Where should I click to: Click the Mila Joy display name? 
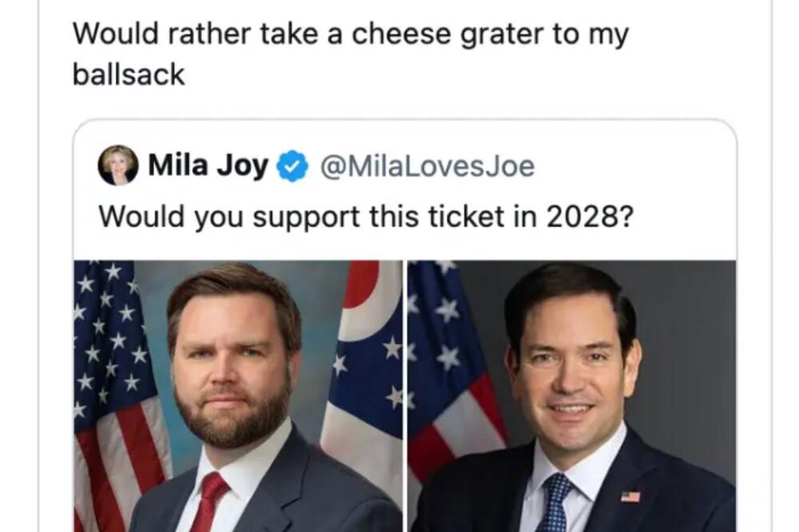pyautogui.click(x=208, y=165)
